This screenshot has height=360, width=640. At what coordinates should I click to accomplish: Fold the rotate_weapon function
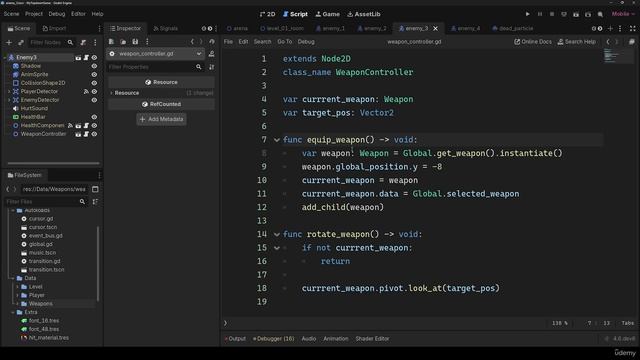tap(277, 234)
